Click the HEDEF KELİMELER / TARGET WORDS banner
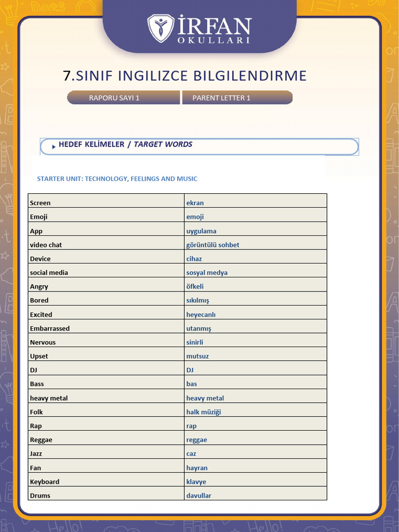This screenshot has width=399, height=532. (199, 147)
